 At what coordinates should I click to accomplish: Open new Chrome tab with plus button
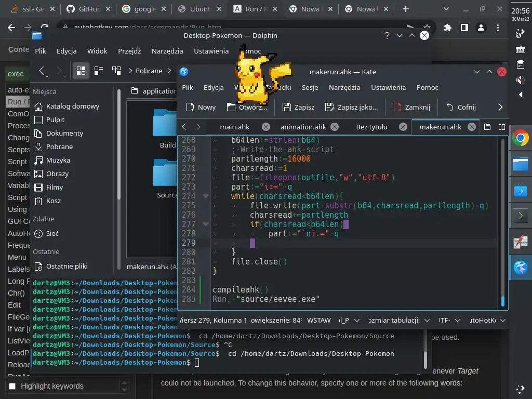405,9
